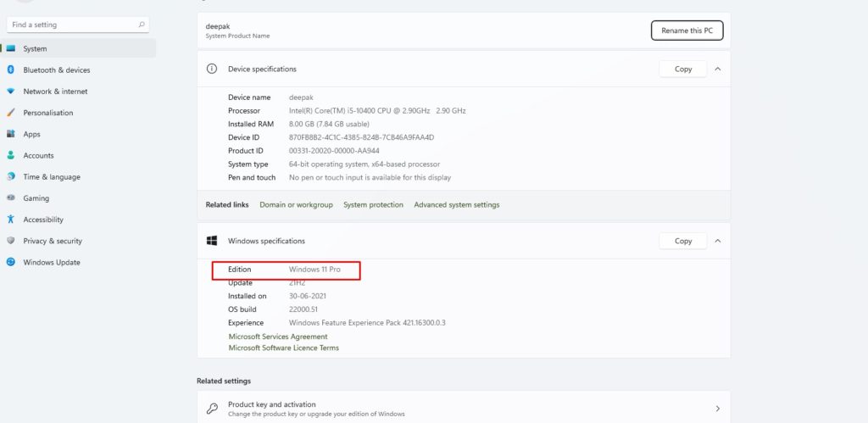Open Network & internet settings
The image size is (868, 423).
(78, 92)
